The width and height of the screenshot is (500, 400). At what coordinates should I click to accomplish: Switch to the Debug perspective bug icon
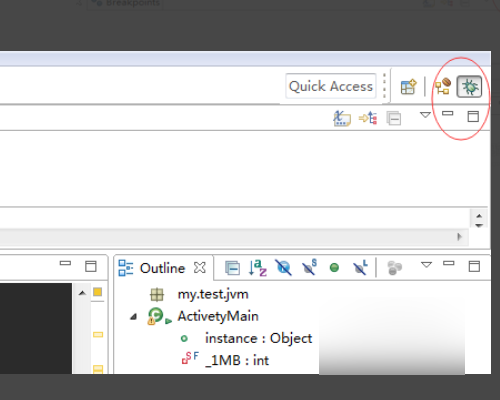click(469, 87)
